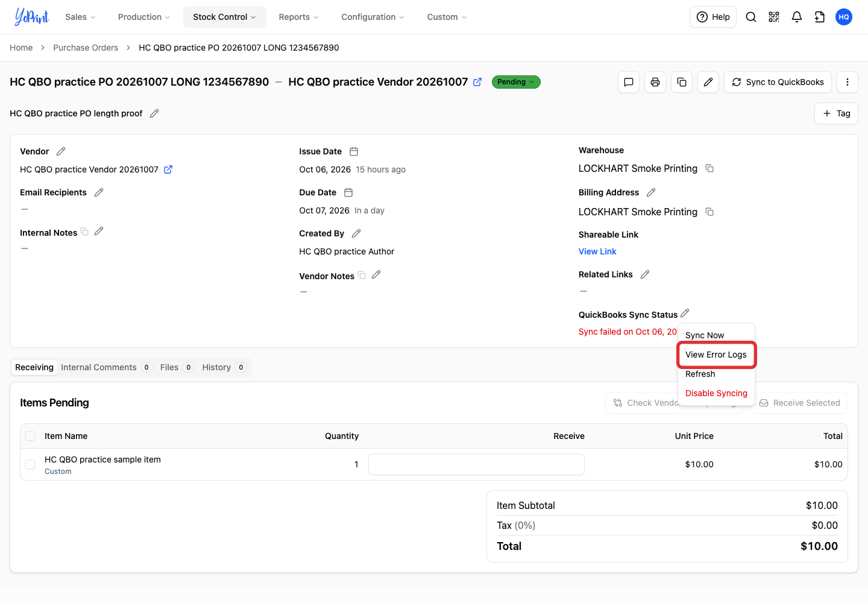Edit Email Recipients pencil icon

pyautogui.click(x=99, y=192)
